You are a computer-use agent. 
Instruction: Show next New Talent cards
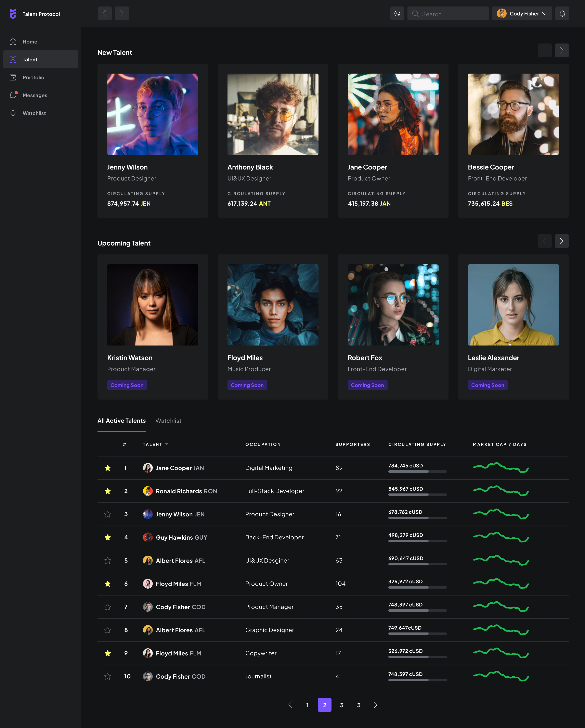(x=561, y=51)
